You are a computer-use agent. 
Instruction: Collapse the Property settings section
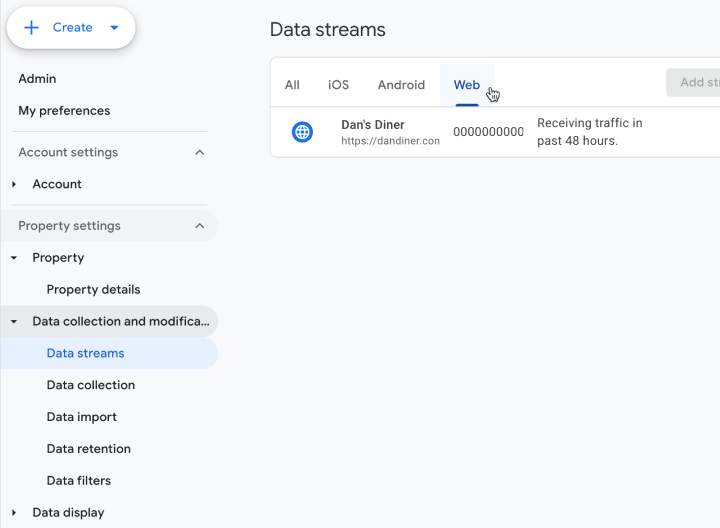coord(200,226)
